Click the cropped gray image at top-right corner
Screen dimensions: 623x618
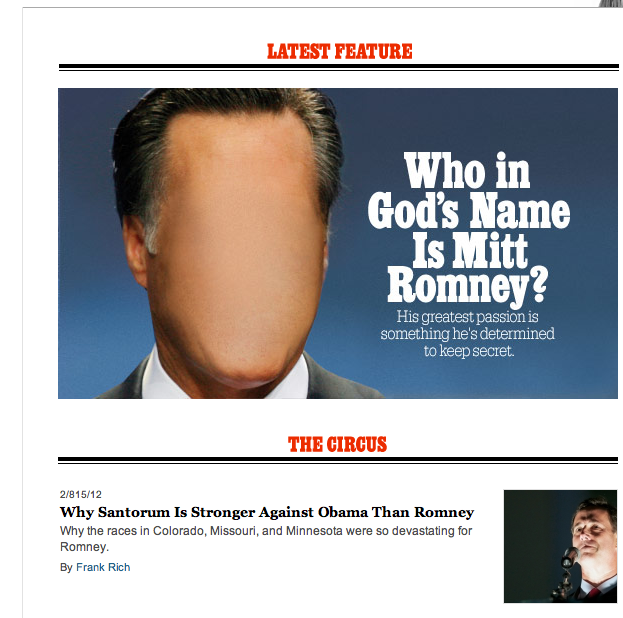tap(611, 3)
